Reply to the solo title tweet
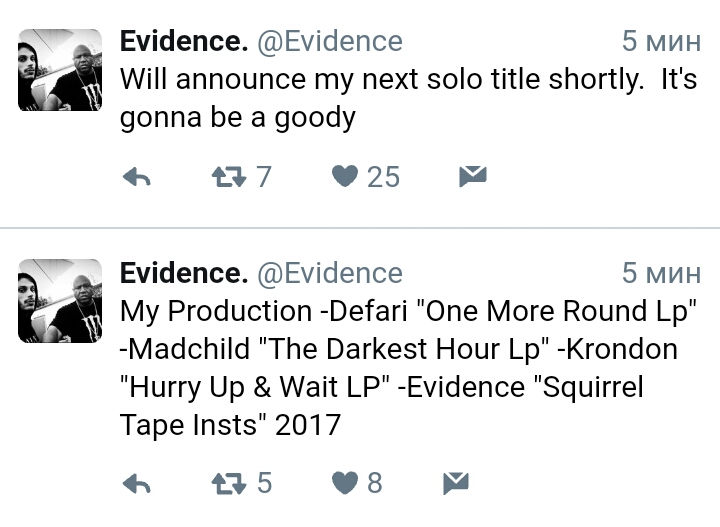 click(137, 177)
